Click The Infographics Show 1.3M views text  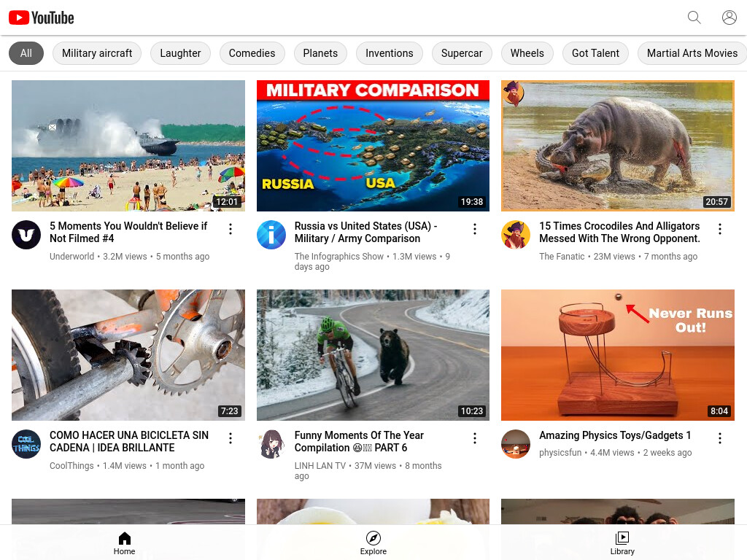point(372,262)
